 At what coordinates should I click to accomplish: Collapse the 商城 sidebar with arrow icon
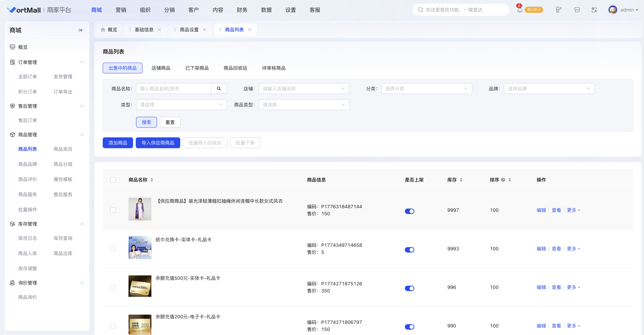click(81, 30)
